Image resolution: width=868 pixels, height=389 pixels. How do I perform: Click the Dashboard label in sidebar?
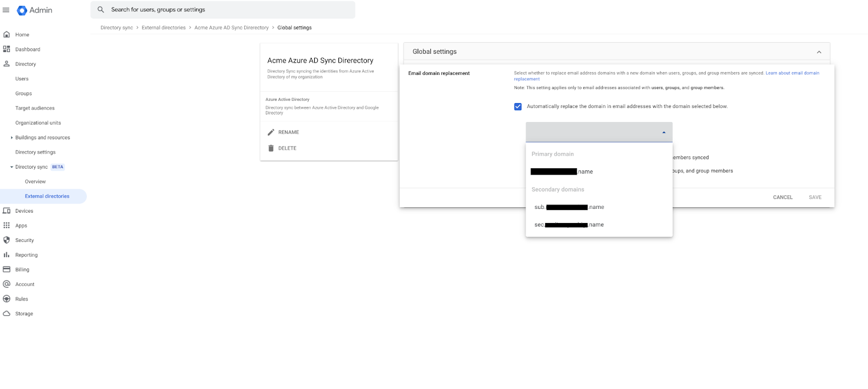tap(28, 49)
